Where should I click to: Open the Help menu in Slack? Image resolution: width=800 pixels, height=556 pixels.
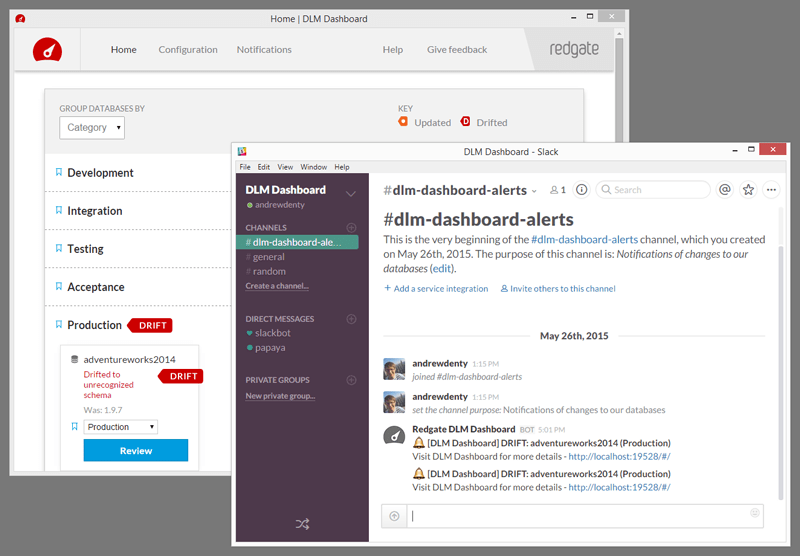(x=342, y=167)
